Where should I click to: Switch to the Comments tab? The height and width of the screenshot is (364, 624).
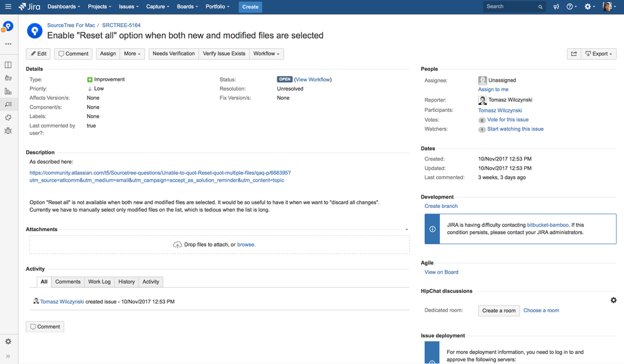[x=67, y=282]
